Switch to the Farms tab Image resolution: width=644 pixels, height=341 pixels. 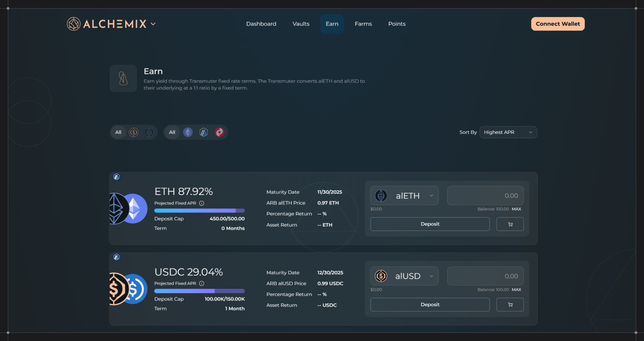(x=363, y=24)
